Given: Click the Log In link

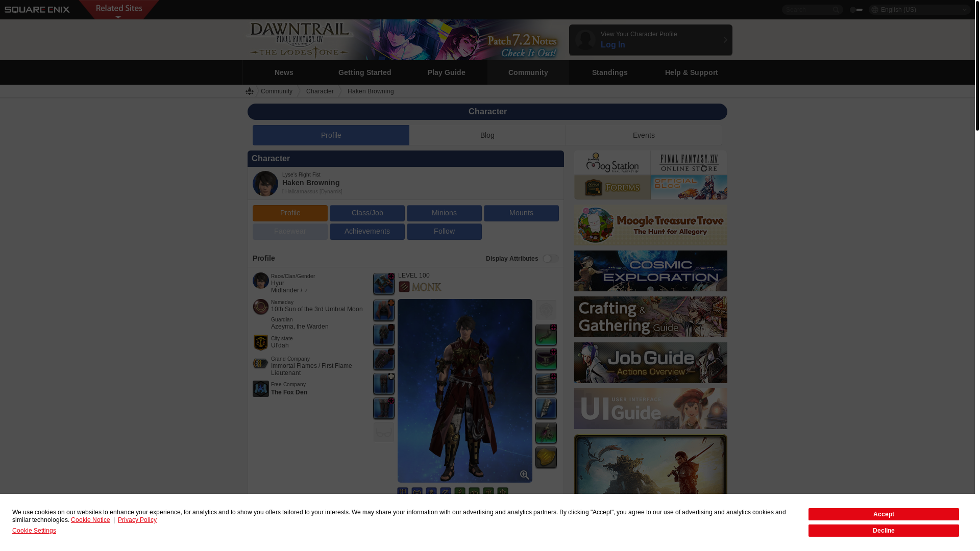Looking at the screenshot, I should 613,45.
